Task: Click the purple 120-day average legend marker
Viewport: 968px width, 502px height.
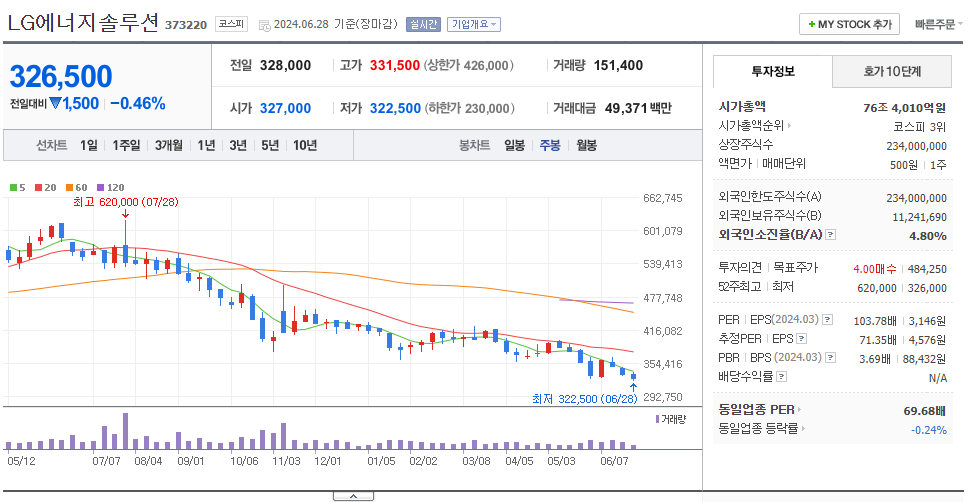Action: pyautogui.click(x=101, y=188)
